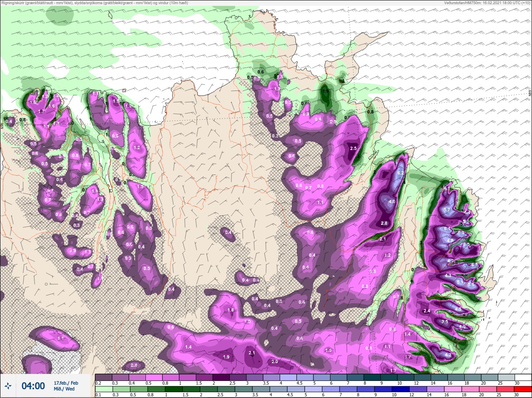The image size is (532, 398).
Task: Select the 04:00 forecast time display
Action: (x=33, y=386)
